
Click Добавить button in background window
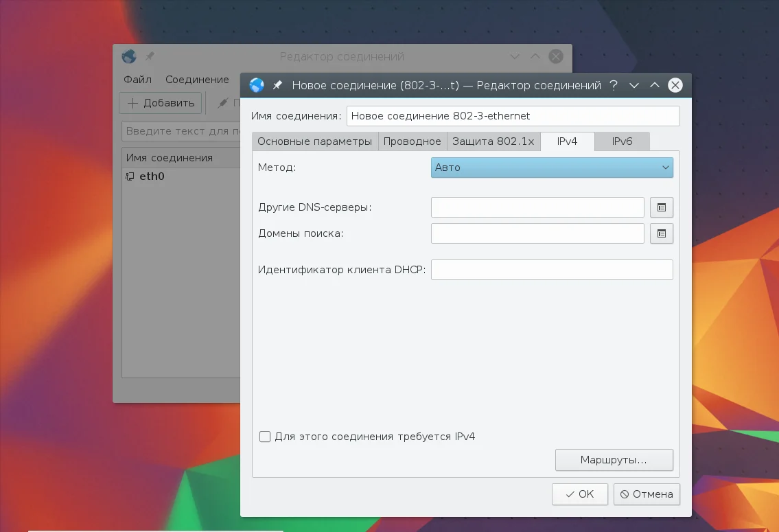coord(161,103)
